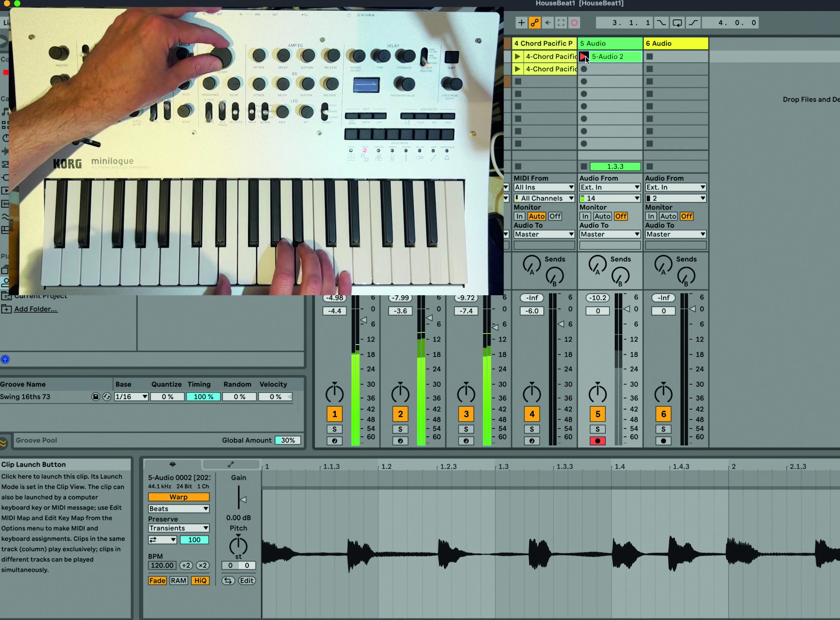Click the plus MIDI overdub button in the transport bar

point(521,23)
